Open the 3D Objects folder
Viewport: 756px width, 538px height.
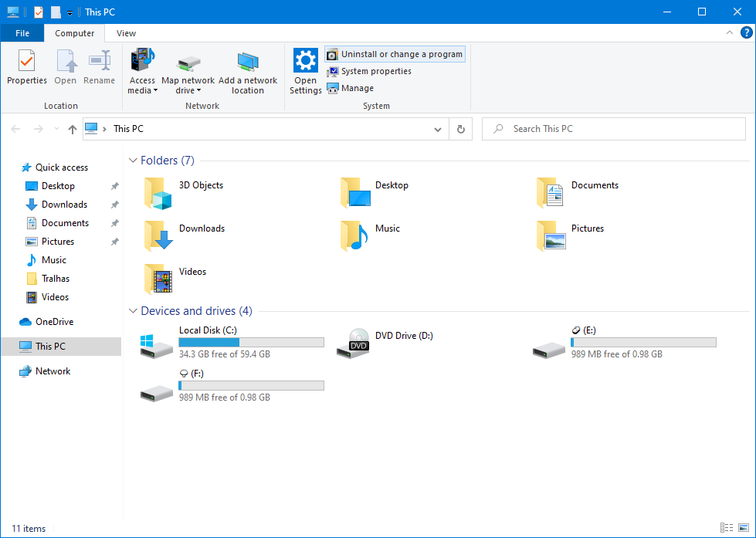coord(158,192)
